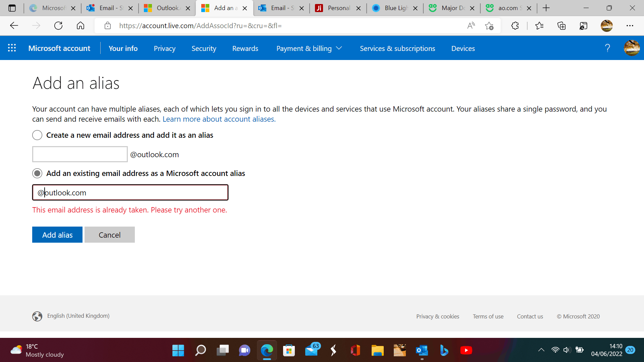
Task: Open Learn more about account aliases link
Action: tap(219, 119)
